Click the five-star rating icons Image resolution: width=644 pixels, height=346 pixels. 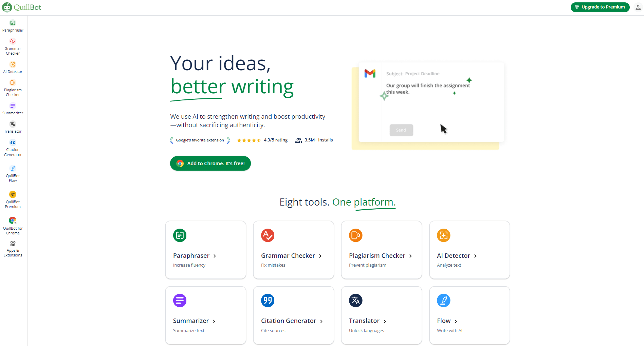click(249, 140)
